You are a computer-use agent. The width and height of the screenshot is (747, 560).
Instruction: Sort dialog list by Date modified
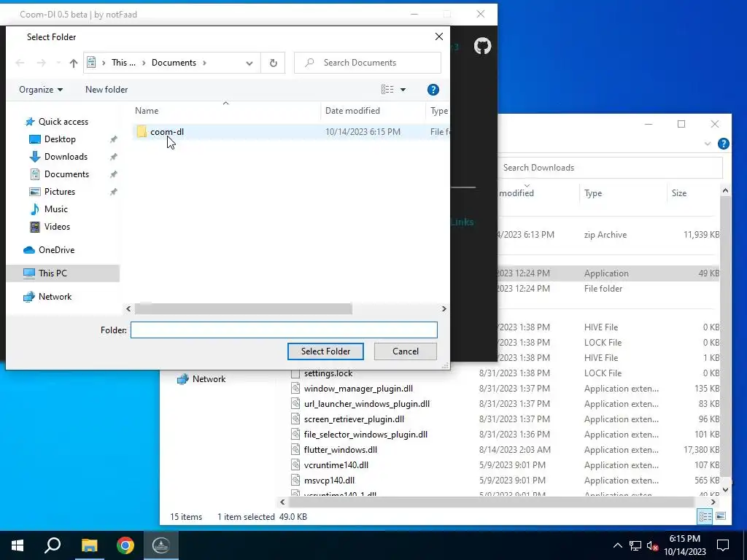click(x=352, y=111)
